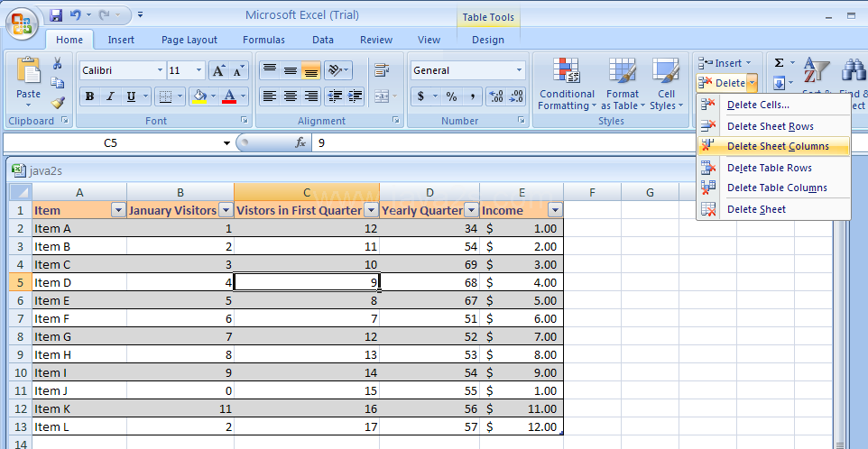The image size is (868, 449).
Task: Open filter dropdown for Item column
Action: click(118, 210)
